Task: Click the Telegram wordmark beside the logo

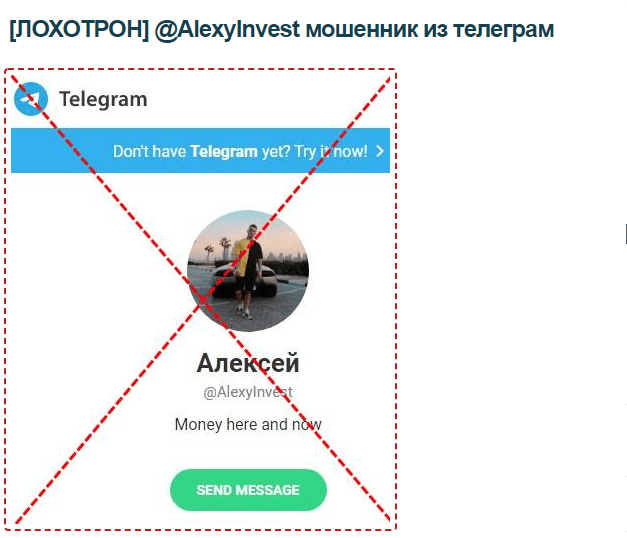Action: coord(103,99)
